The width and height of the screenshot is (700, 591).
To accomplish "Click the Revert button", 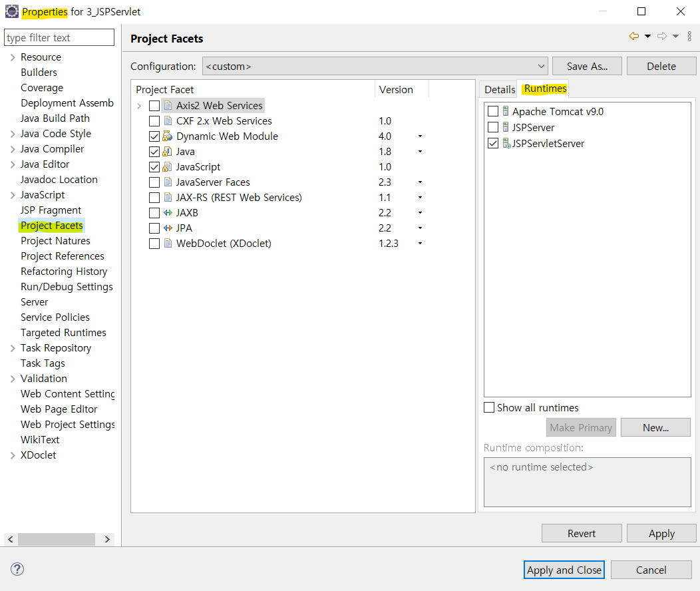I will pos(582,533).
